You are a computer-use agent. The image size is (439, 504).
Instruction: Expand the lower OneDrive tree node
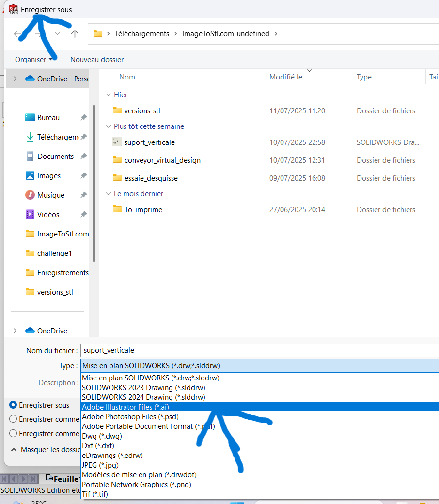pyautogui.click(x=15, y=331)
